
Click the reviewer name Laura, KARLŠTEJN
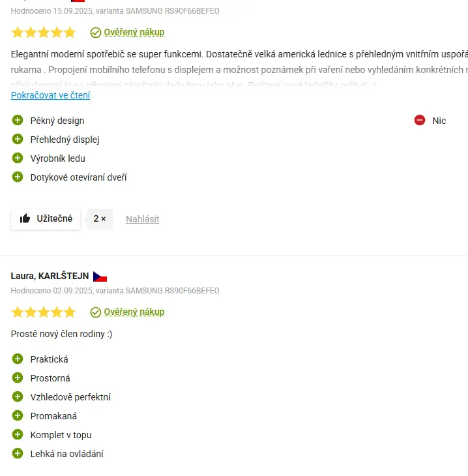point(50,276)
